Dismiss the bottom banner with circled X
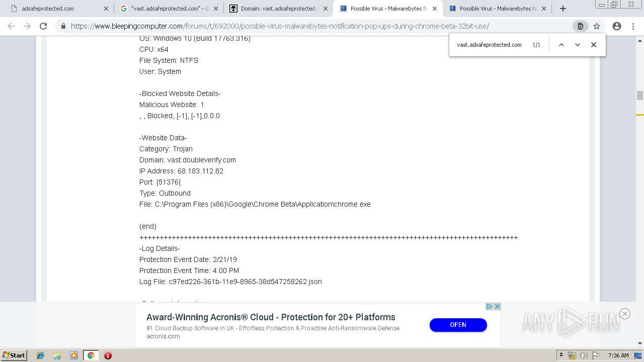The width and height of the screenshot is (644, 362). tap(625, 314)
